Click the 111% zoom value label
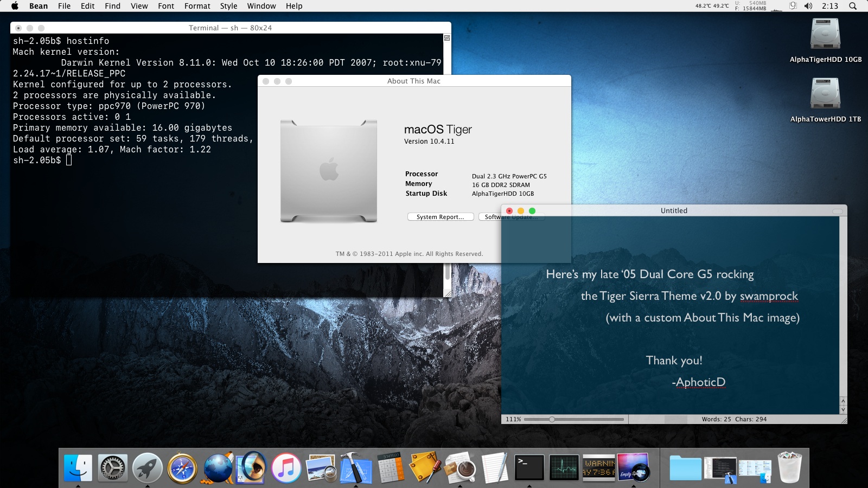The height and width of the screenshot is (488, 868). click(x=513, y=419)
